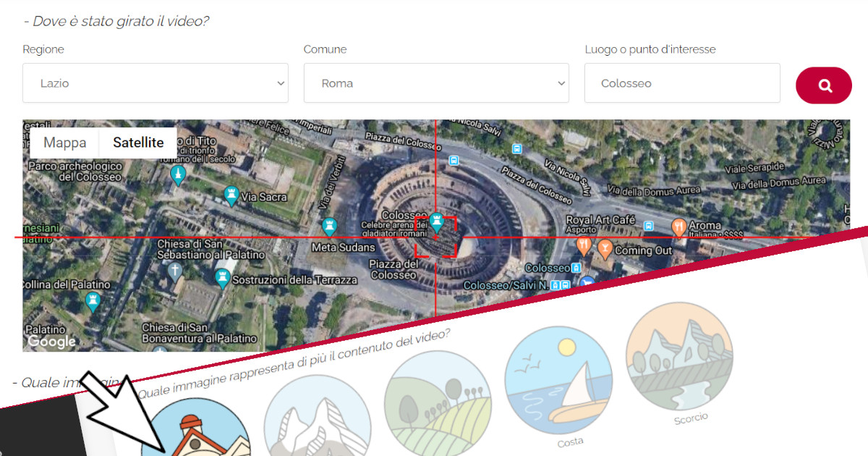Select the Satellite map view tab
The width and height of the screenshot is (868, 456).
(x=138, y=143)
